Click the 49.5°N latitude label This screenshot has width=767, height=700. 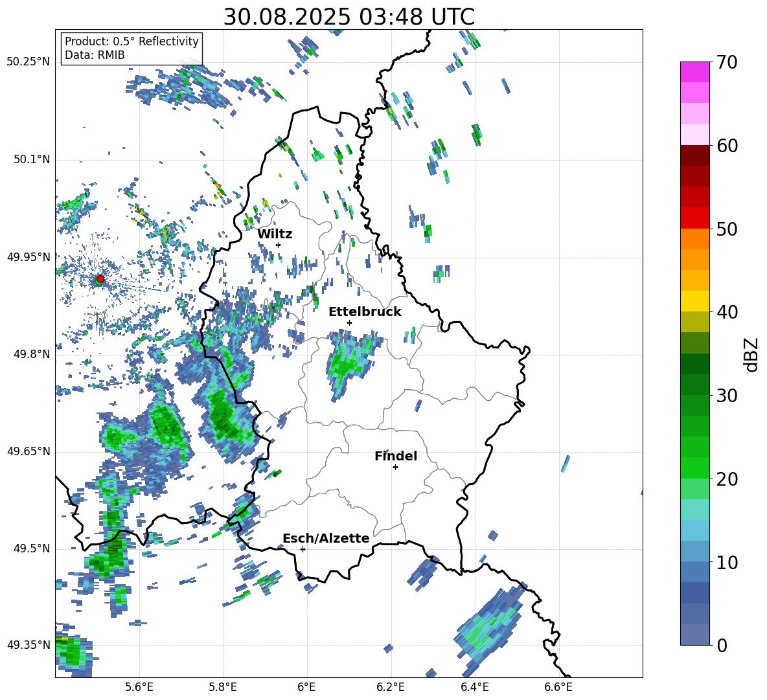point(32,548)
